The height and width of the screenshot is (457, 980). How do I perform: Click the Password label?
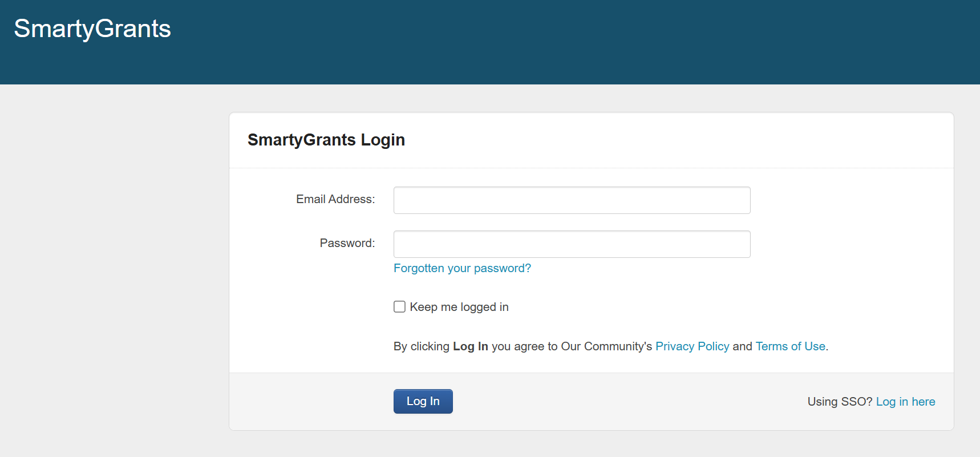pos(347,243)
